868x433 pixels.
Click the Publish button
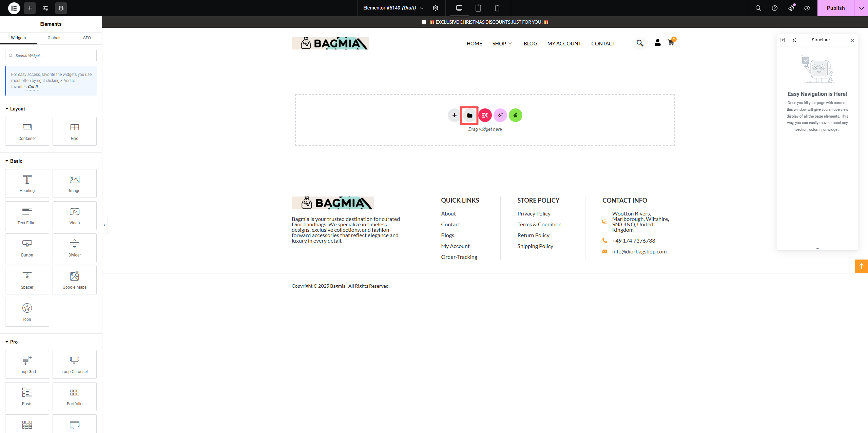coord(835,8)
